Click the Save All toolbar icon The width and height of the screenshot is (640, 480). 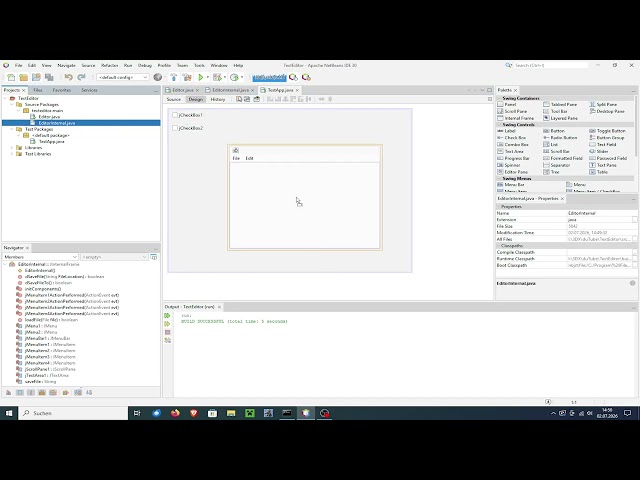pyautogui.click(x=49, y=77)
